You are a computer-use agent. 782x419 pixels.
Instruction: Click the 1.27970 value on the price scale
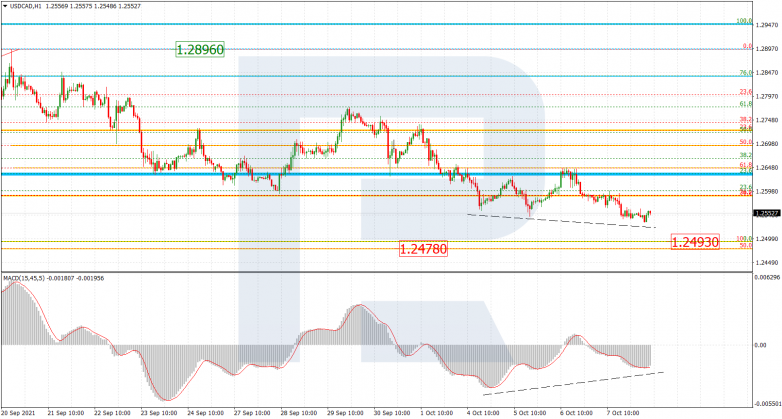tap(767, 97)
